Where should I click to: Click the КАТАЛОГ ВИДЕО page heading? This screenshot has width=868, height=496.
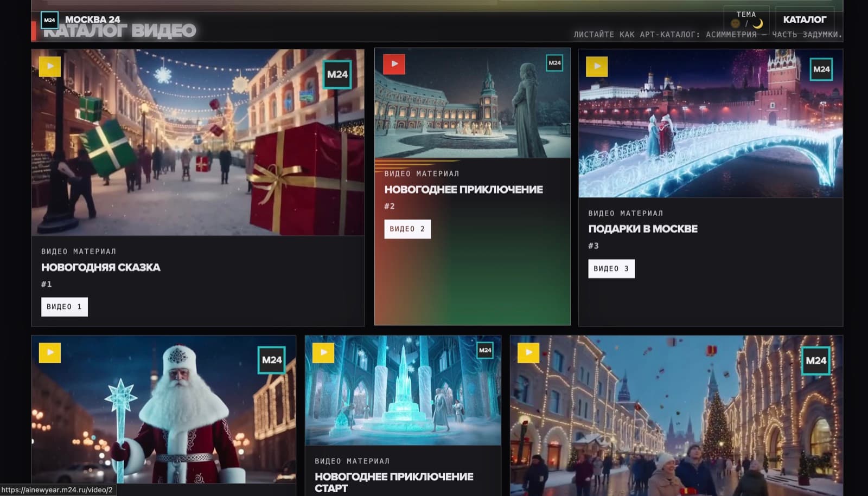tap(119, 31)
